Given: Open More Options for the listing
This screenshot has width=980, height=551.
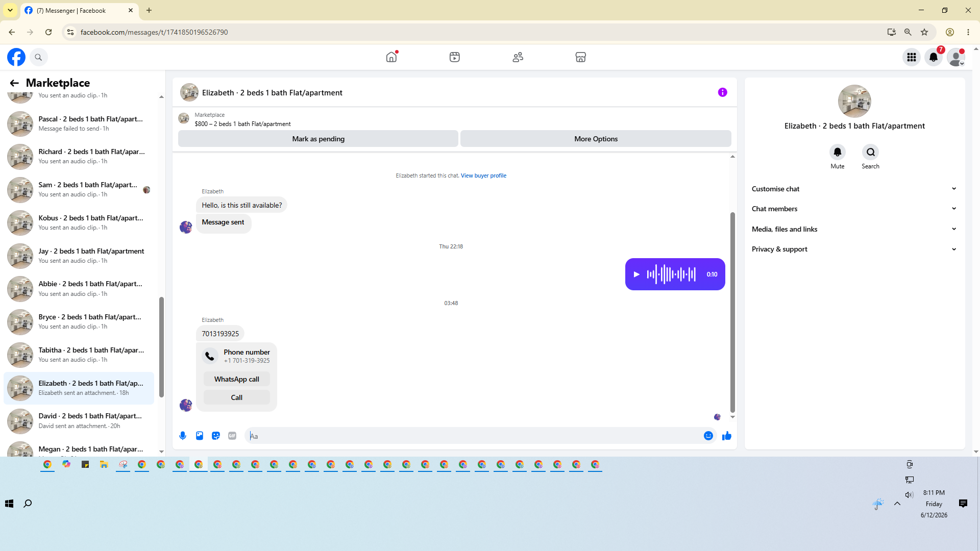Looking at the screenshot, I should (x=596, y=139).
